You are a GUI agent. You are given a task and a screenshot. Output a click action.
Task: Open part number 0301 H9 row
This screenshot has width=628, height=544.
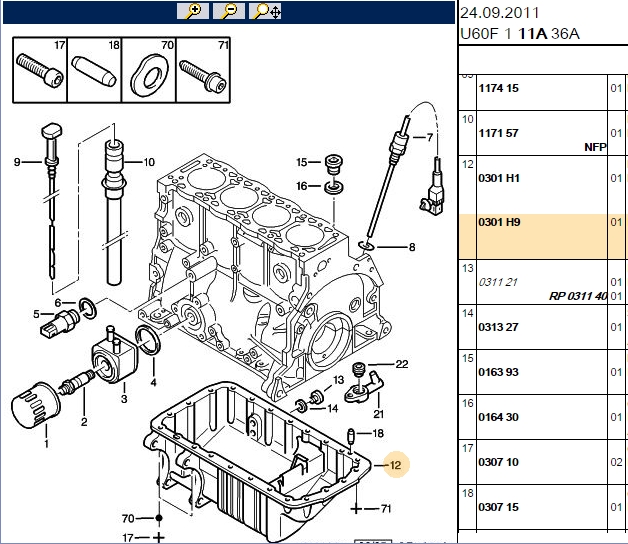(543, 236)
